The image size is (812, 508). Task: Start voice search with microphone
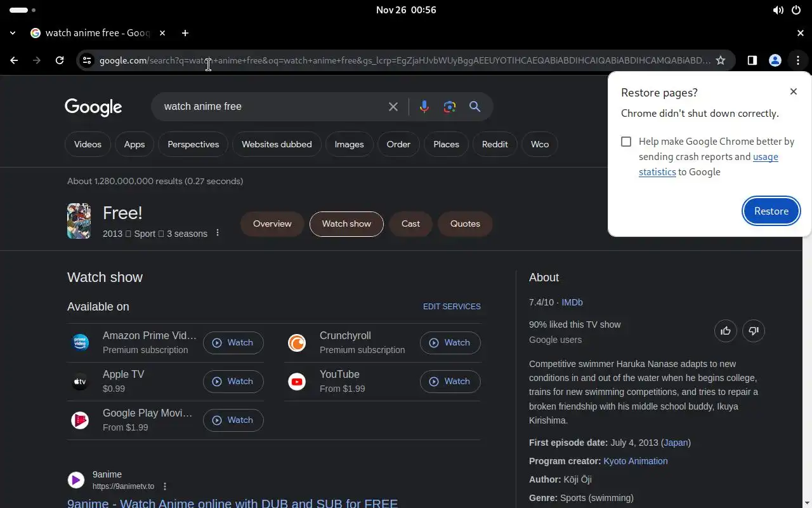pos(424,107)
